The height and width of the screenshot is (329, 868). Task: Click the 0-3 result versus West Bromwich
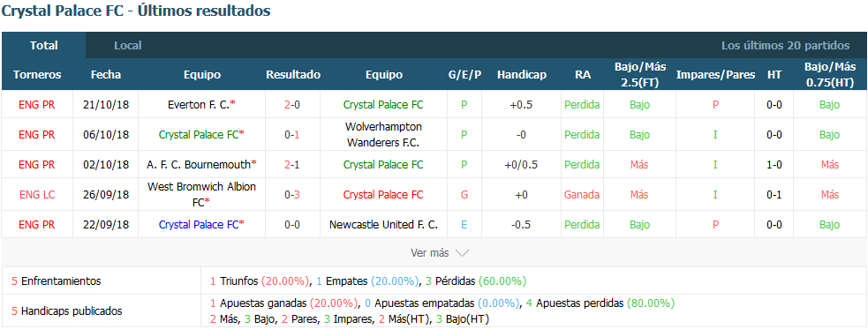point(293,195)
